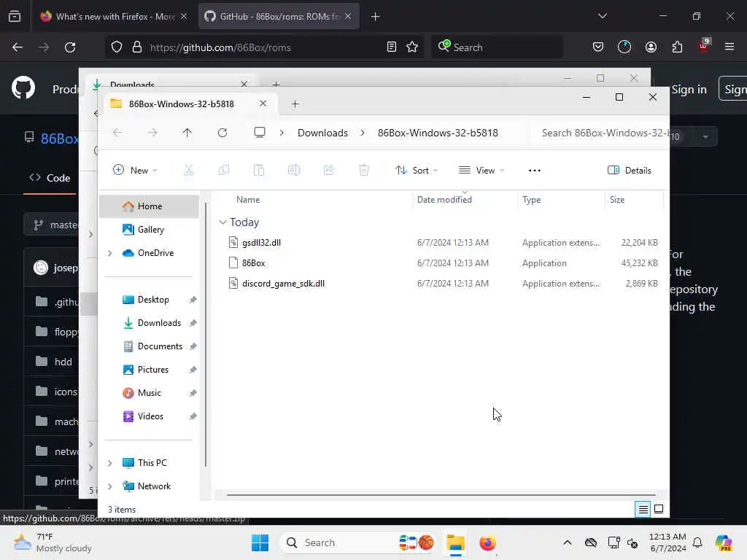
Task: Open the Firefox list all tabs dropdown
Action: click(603, 16)
